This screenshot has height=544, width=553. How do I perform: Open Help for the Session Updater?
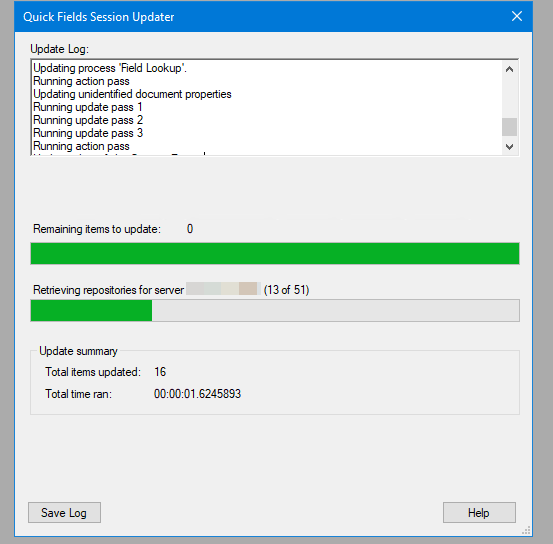click(x=479, y=512)
